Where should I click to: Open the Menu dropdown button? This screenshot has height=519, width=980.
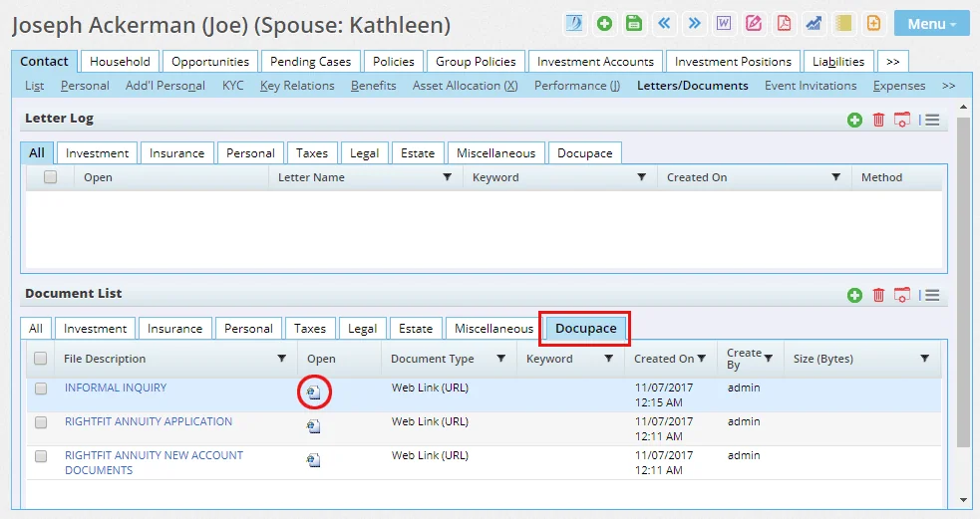pyautogui.click(x=931, y=23)
